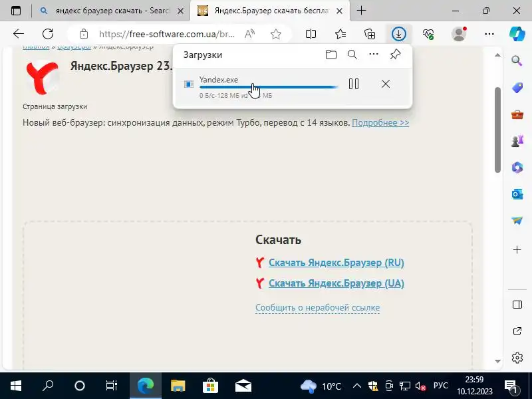Open the weather 10°C widget

point(321,386)
